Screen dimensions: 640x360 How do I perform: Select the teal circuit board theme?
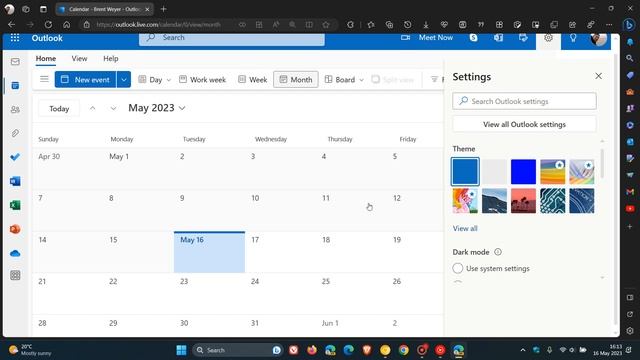[553, 200]
